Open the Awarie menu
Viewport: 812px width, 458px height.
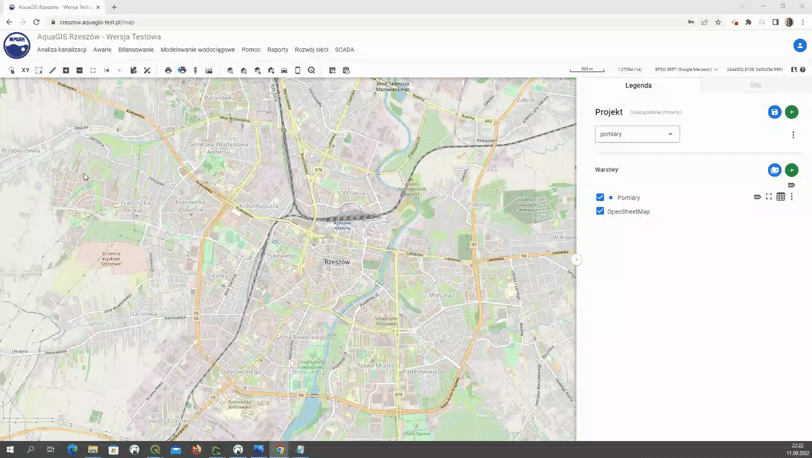click(x=102, y=49)
